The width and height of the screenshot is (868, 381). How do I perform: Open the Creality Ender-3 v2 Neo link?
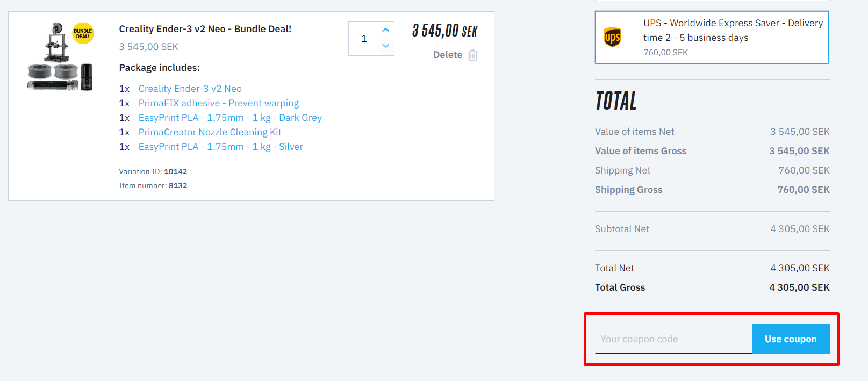pos(190,89)
